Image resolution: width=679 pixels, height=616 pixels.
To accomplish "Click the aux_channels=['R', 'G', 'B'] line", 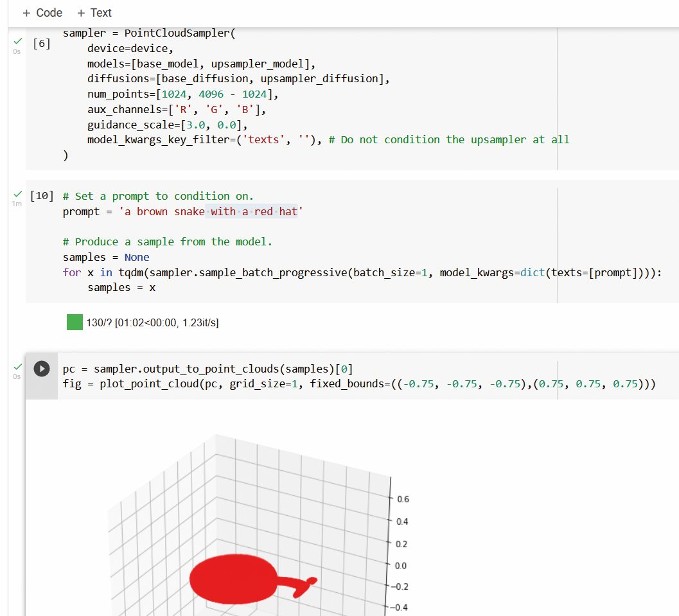I will [x=176, y=110].
